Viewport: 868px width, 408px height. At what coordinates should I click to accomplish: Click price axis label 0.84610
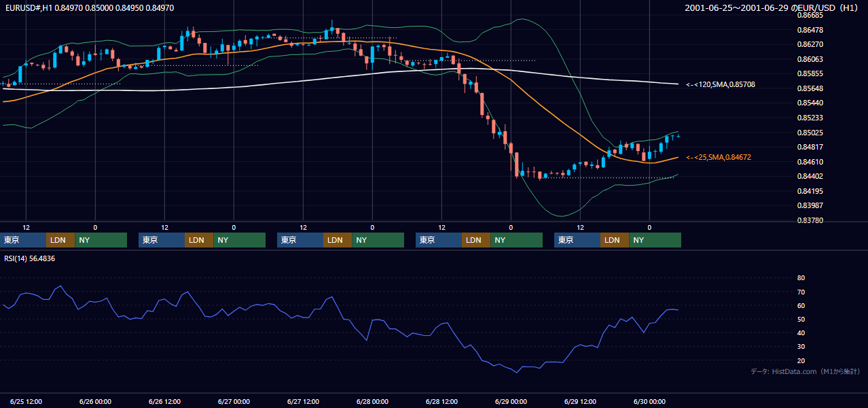pyautogui.click(x=810, y=162)
